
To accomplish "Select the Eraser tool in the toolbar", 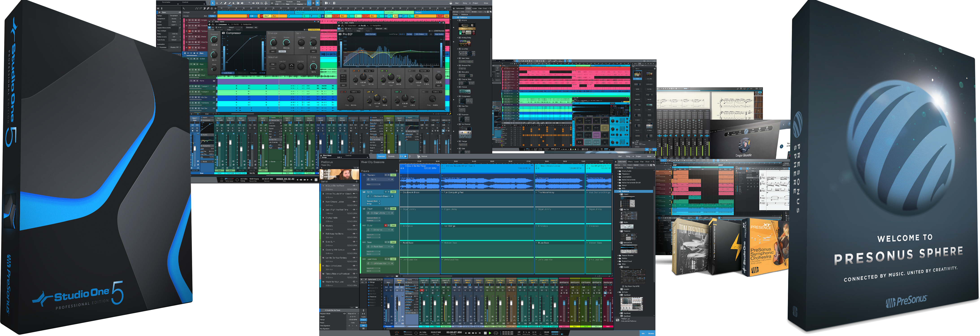I will (x=225, y=3).
